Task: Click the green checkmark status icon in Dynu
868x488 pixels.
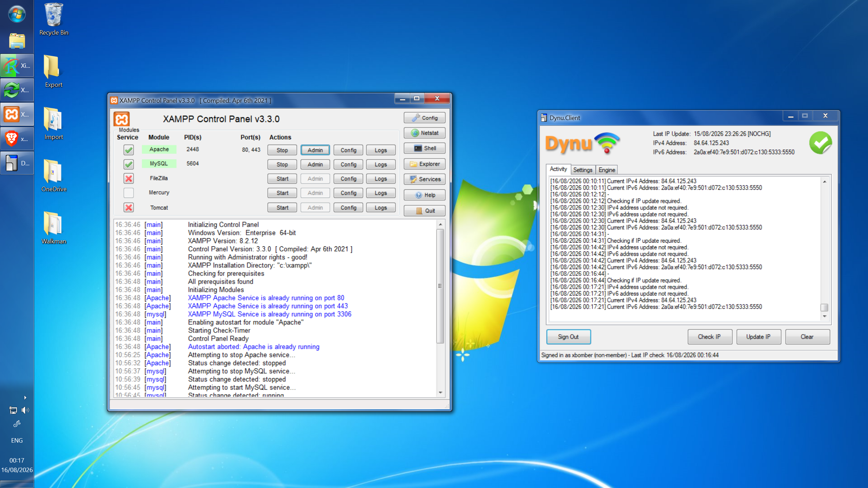Action: [x=821, y=143]
